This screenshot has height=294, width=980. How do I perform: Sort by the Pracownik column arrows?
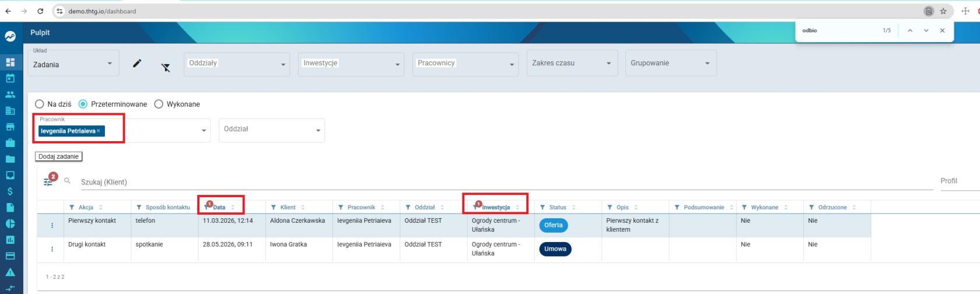[383, 207]
